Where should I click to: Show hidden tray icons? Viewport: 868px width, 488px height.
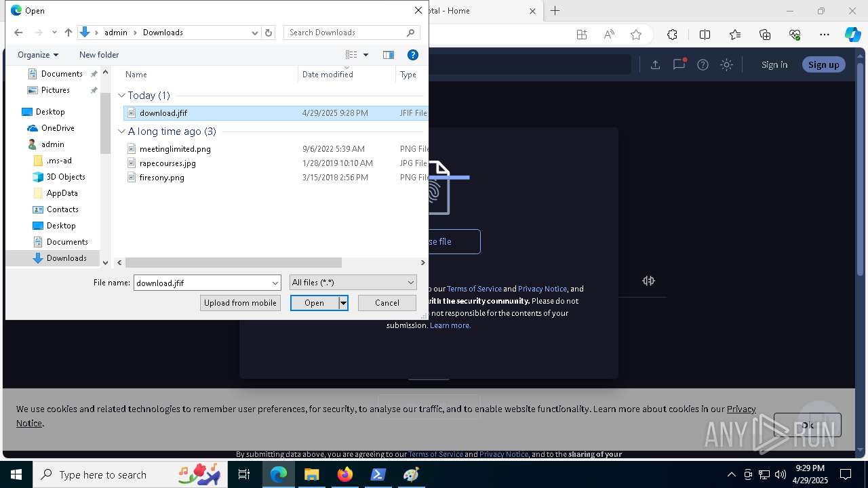[731, 474]
